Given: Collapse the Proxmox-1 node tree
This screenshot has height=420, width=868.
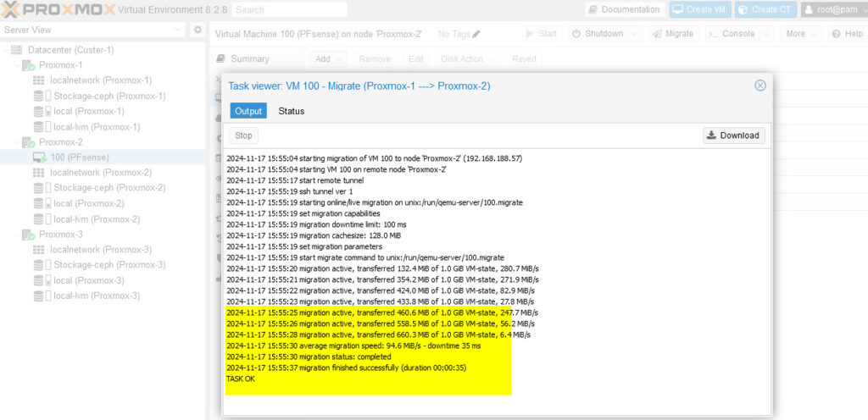Looking at the screenshot, I should pos(17,65).
